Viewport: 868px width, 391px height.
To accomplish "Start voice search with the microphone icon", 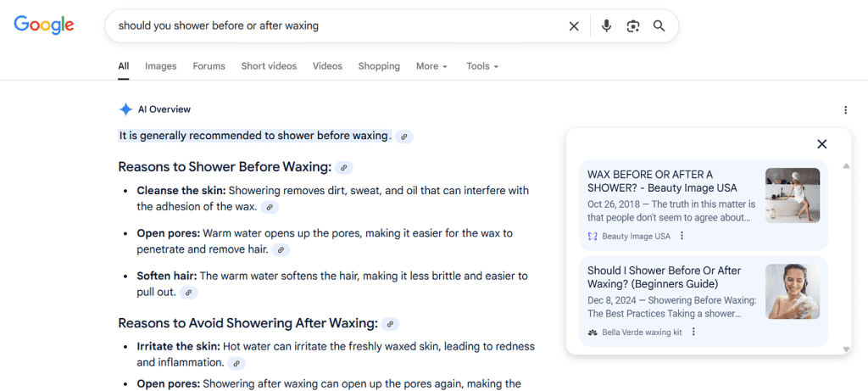I will tap(607, 26).
